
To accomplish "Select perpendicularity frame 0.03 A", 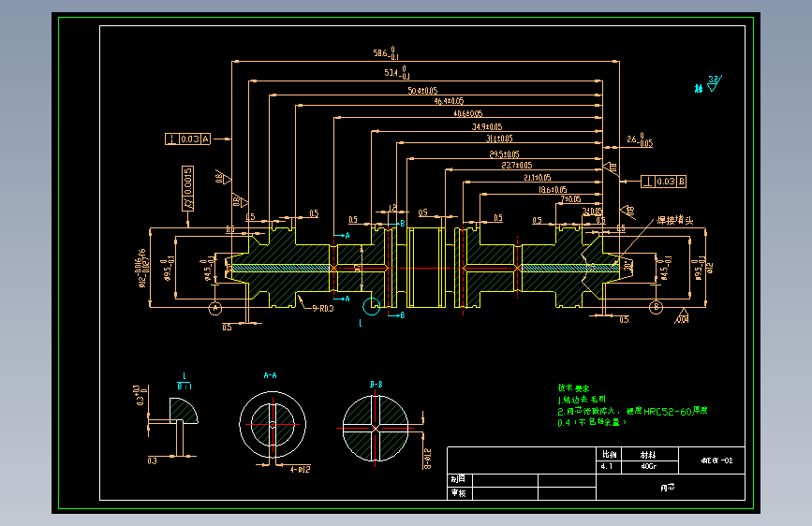I will [187, 139].
